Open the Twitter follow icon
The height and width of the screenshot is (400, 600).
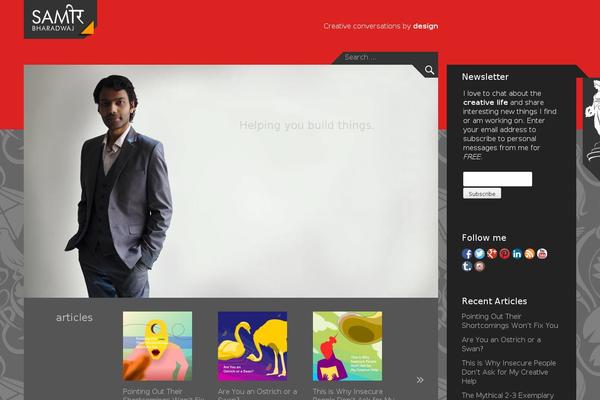479,254
